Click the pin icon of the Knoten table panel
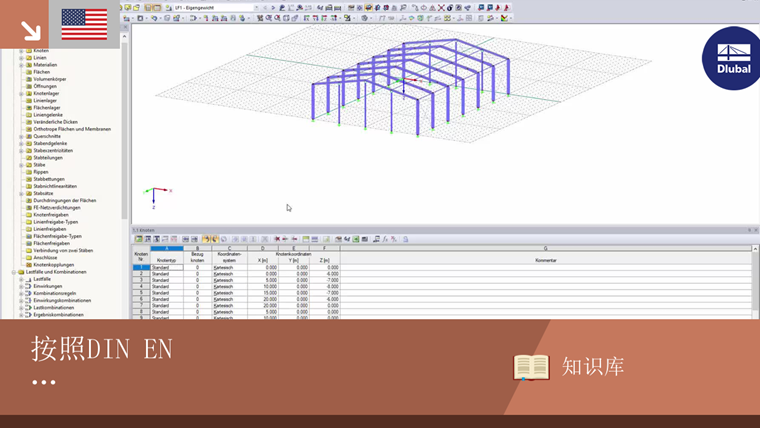 pyautogui.click(x=749, y=230)
